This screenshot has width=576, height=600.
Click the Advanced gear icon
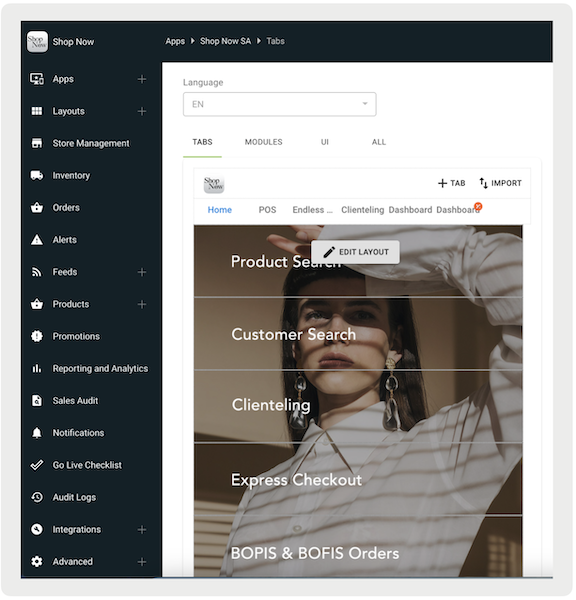[37, 561]
